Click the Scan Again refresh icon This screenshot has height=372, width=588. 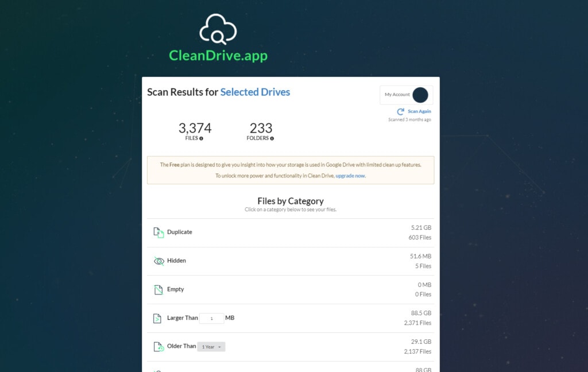point(400,111)
